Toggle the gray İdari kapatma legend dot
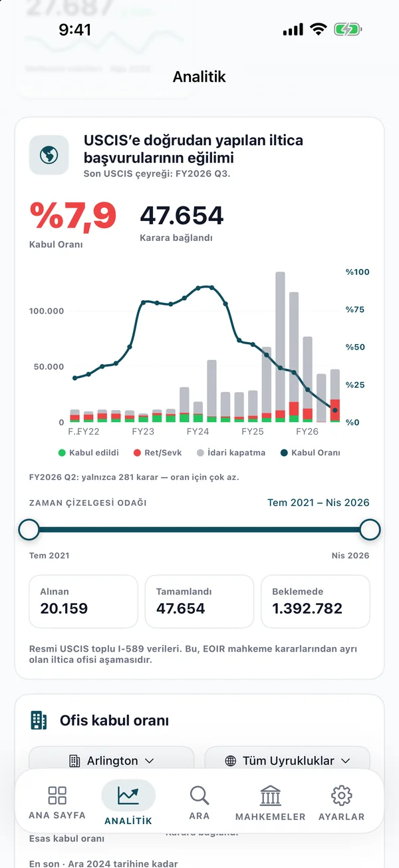 point(201,453)
